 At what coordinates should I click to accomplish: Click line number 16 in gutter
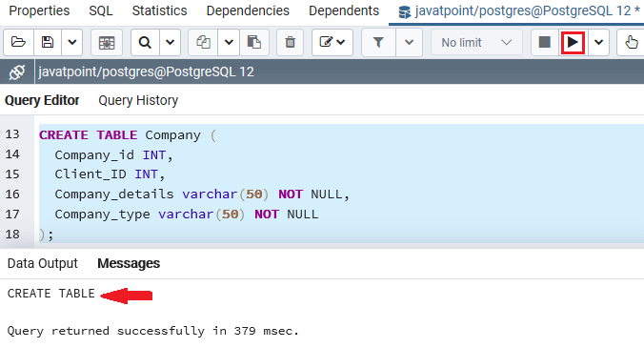12,194
